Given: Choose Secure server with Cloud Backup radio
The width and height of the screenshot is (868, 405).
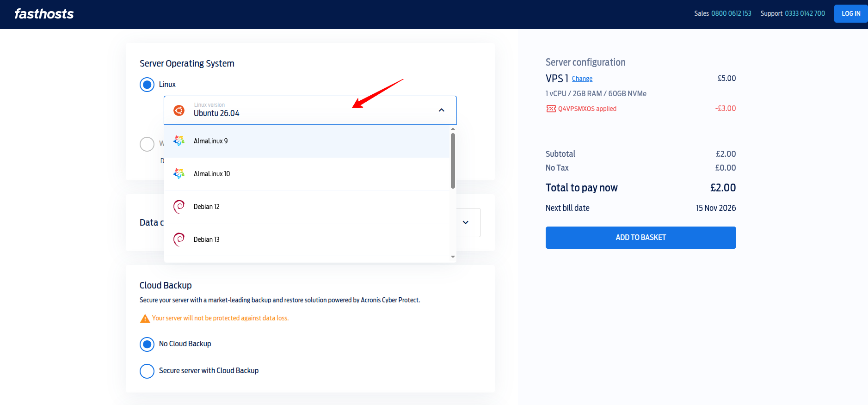Looking at the screenshot, I should tap(147, 371).
